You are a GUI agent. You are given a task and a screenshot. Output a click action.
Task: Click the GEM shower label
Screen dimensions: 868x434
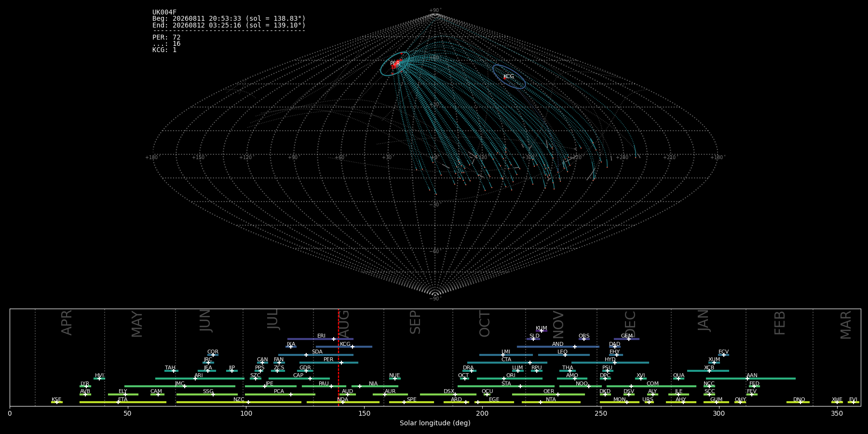627,336
